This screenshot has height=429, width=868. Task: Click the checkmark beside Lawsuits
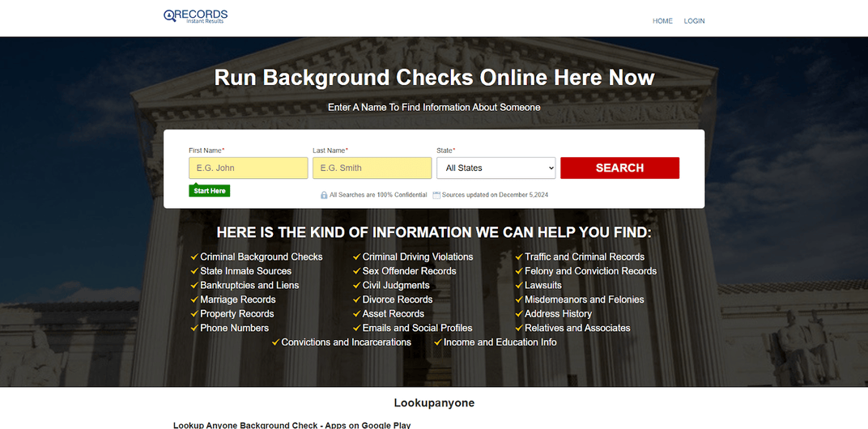tap(518, 286)
